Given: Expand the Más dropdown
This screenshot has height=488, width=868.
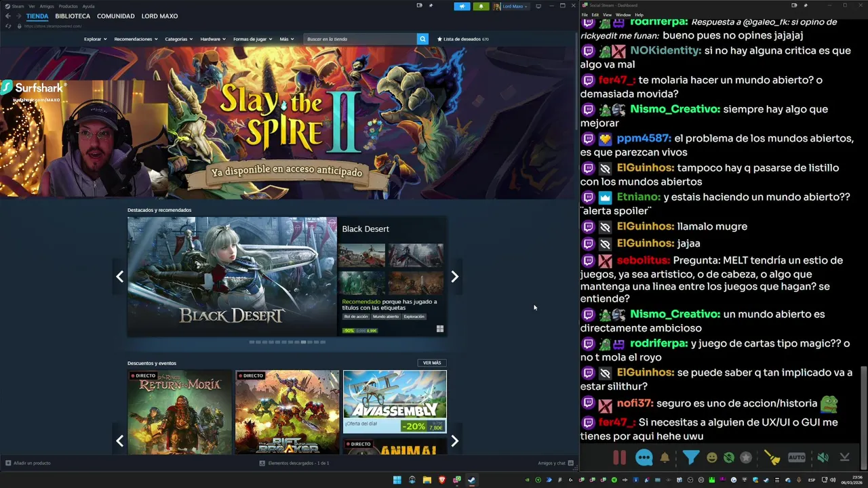Looking at the screenshot, I should (286, 39).
